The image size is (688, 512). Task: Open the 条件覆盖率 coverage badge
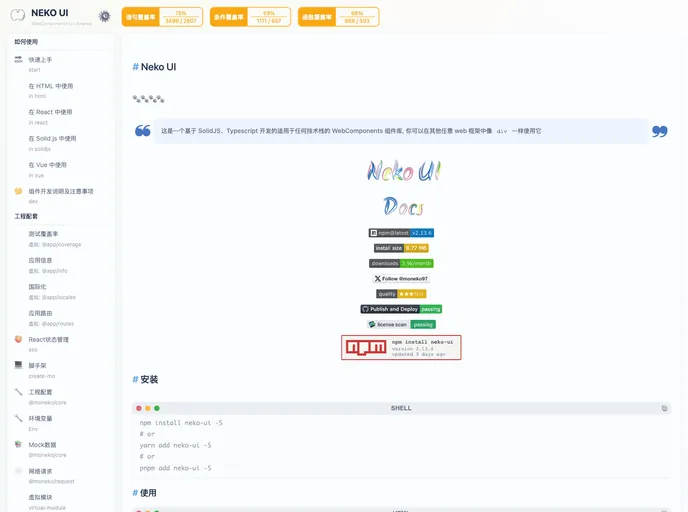(250, 17)
